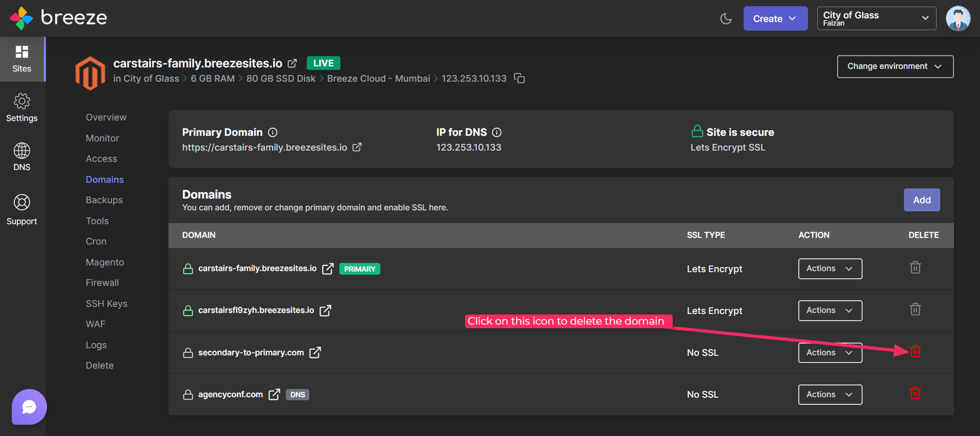
Task: Click the DNS badge on agencyconf.com
Action: point(298,395)
